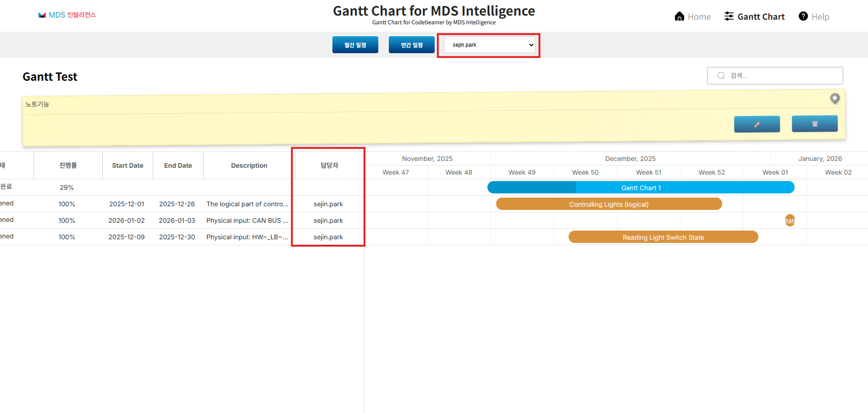Click the Gantt Chart 1 progress bar
The width and height of the screenshot is (868, 413).
(x=641, y=187)
